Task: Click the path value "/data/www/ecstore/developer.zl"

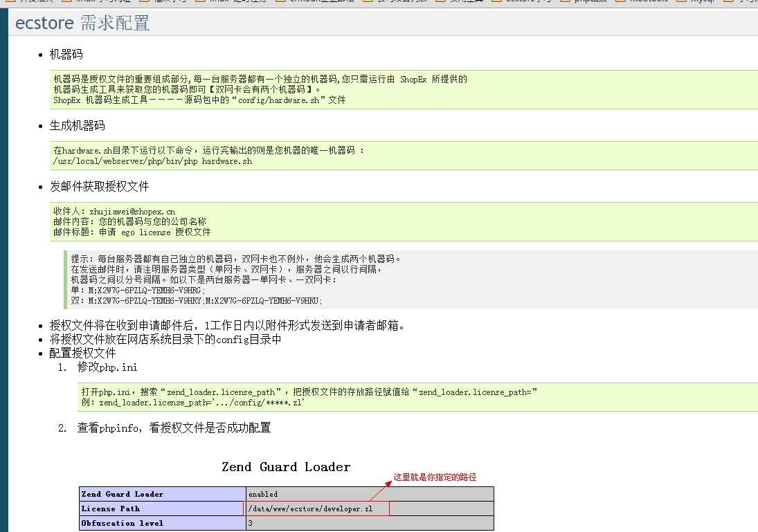Action: pos(310,508)
